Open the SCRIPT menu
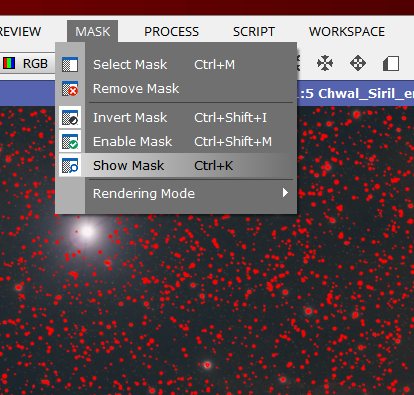This screenshot has height=395, width=414. click(254, 32)
